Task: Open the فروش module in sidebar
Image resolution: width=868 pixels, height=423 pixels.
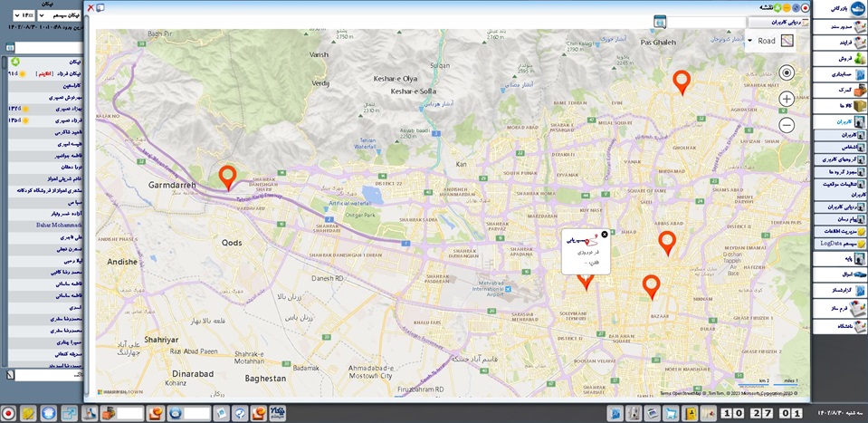Action: click(840, 58)
